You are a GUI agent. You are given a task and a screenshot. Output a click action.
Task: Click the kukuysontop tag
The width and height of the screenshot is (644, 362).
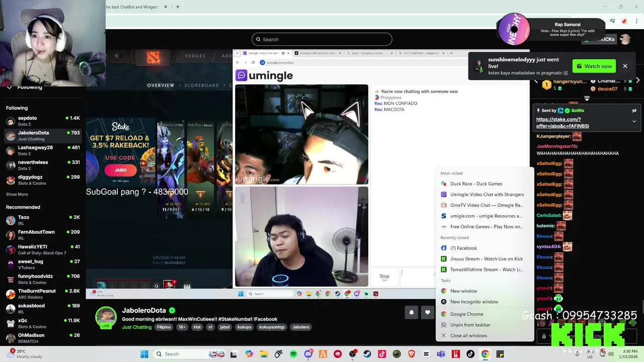[x=272, y=327]
